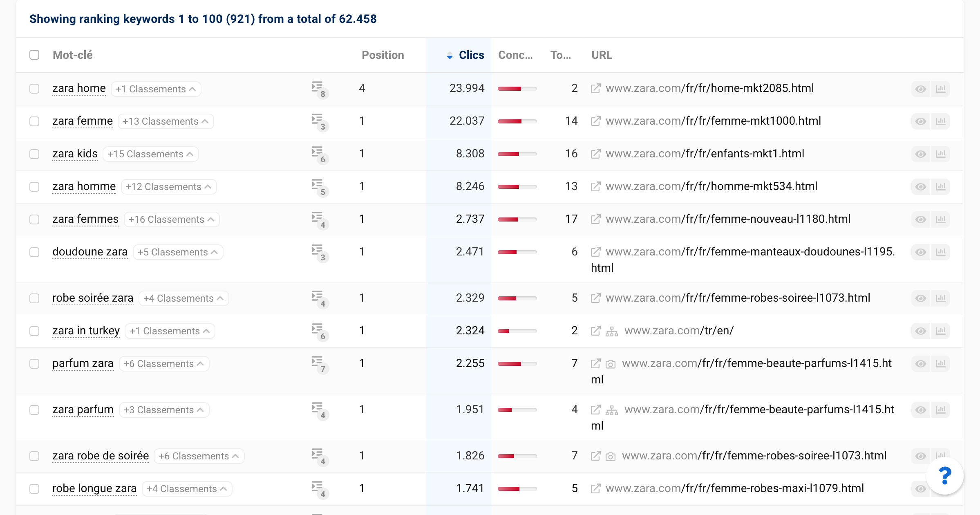Open URL www.zara.com/fr/fr/femme-robes-soiree-l1073.html in robe soirée zara row

(x=738, y=298)
